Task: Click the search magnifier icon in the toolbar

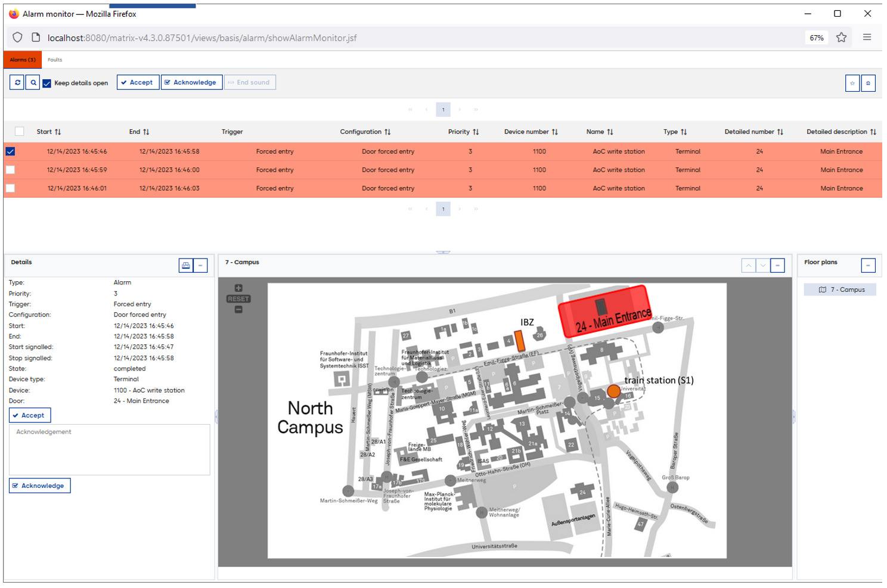Action: [33, 83]
